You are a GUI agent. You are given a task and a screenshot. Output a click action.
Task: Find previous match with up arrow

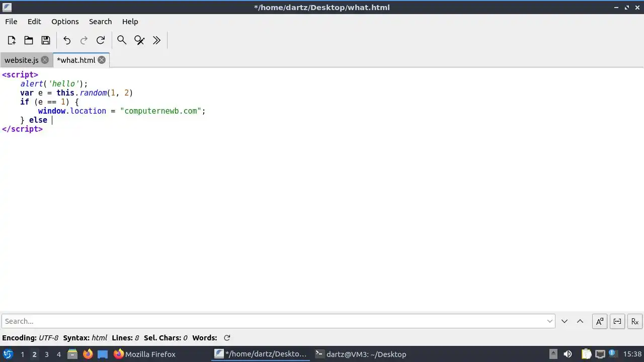(580, 321)
